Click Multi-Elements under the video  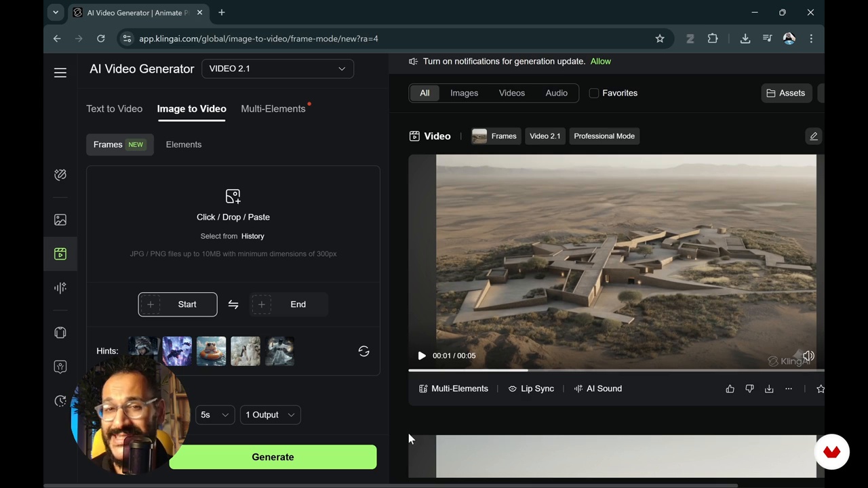pyautogui.click(x=454, y=389)
